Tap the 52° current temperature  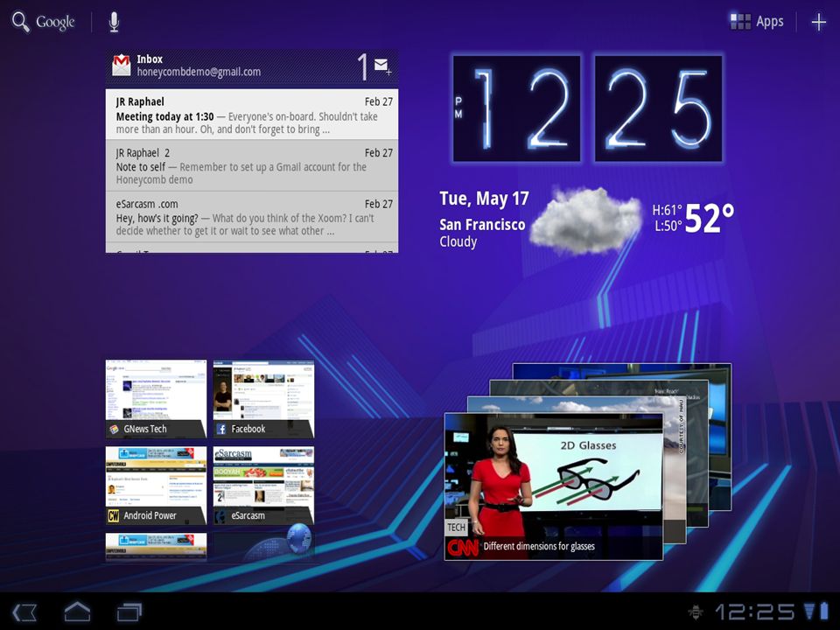tap(709, 218)
